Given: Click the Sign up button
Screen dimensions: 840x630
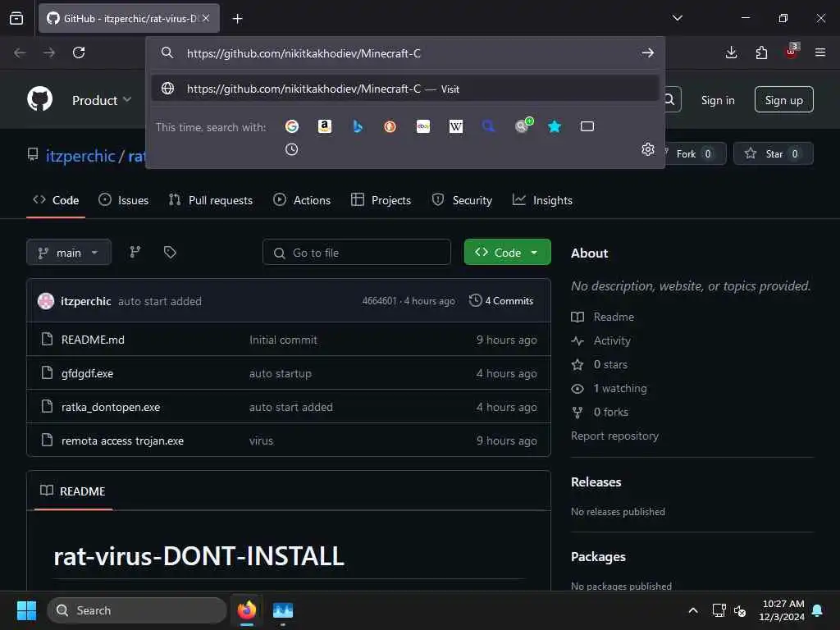Looking at the screenshot, I should 783,99.
